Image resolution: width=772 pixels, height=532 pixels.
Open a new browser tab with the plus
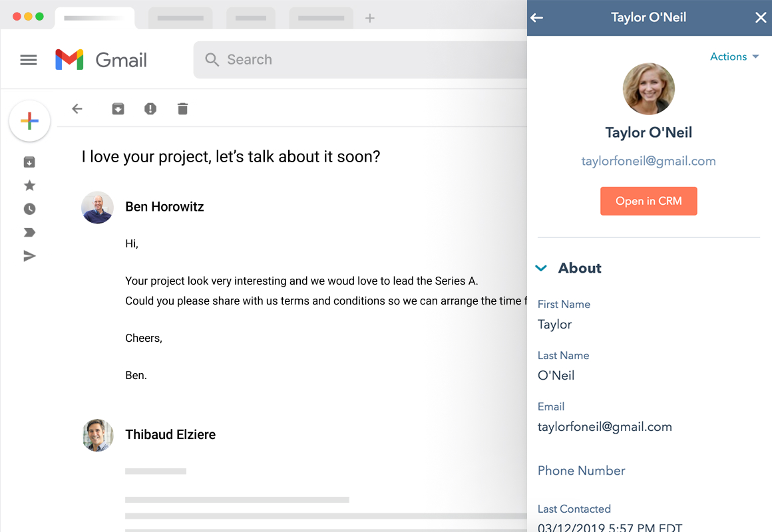click(x=370, y=17)
